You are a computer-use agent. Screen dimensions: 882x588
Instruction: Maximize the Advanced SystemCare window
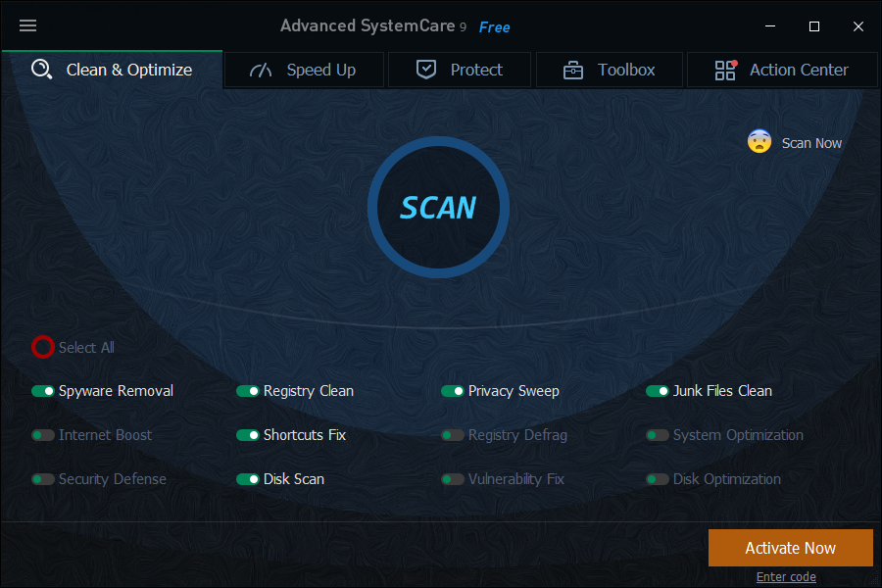814,26
